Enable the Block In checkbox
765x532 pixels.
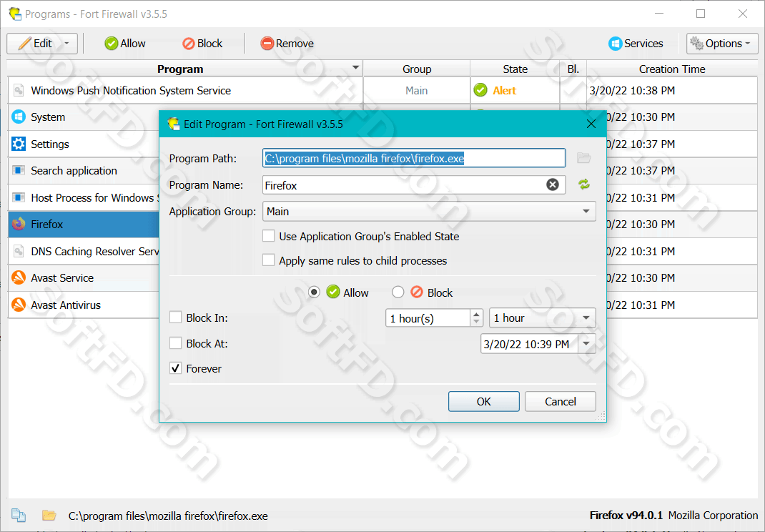[176, 317]
